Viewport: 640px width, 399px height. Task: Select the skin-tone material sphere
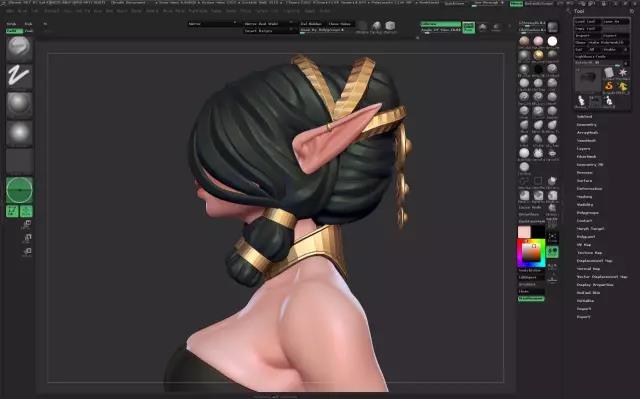[524, 41]
